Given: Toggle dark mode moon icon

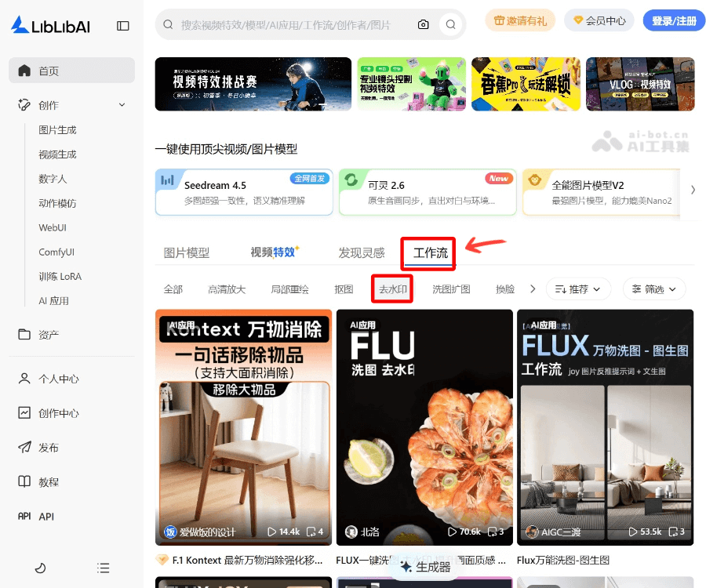Looking at the screenshot, I should tap(41, 568).
